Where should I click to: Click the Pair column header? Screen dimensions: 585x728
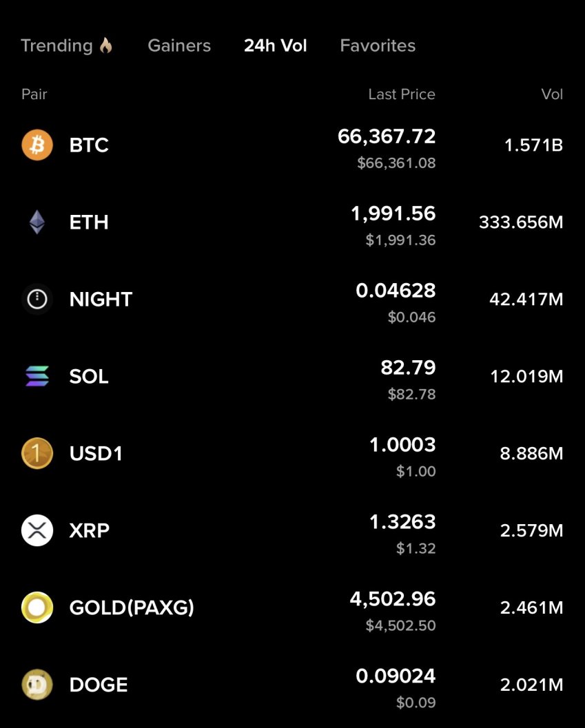point(34,94)
